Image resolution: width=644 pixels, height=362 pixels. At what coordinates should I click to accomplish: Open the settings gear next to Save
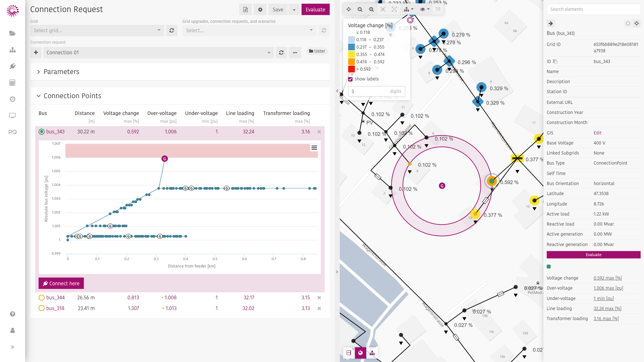pos(260,10)
